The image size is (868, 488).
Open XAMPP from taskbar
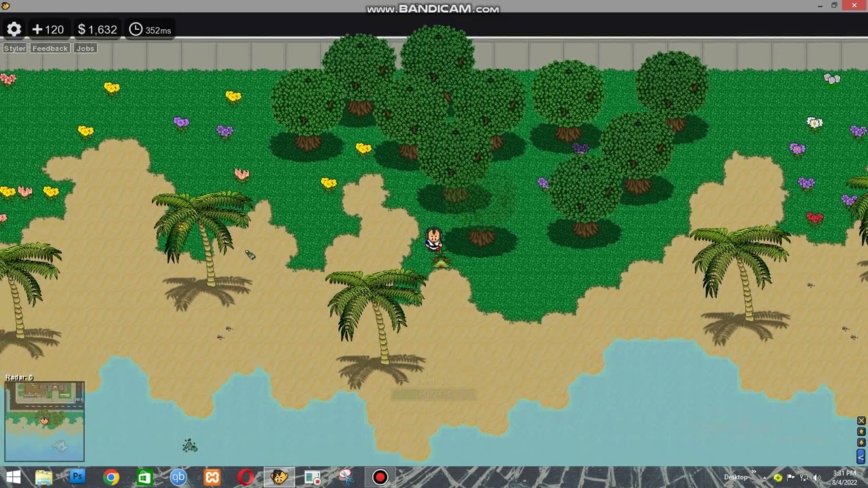click(212, 477)
